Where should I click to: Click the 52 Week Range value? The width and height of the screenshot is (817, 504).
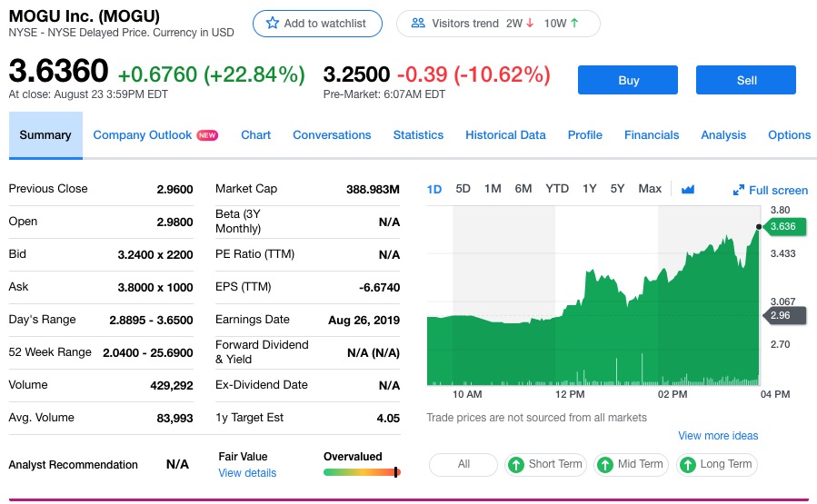point(148,353)
